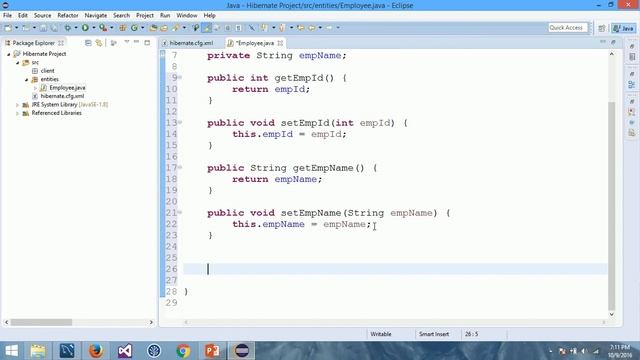Collapse the Hibernate Project tree node
This screenshot has height=360, width=640.
coord(9,54)
